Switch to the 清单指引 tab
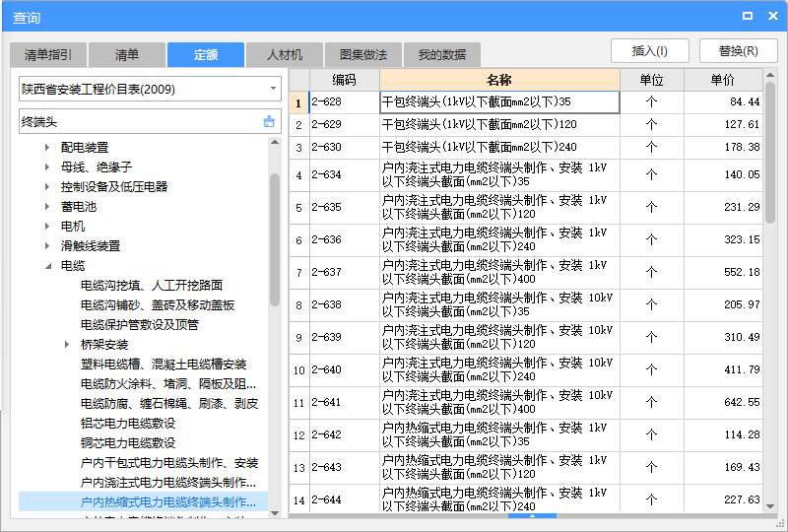This screenshot has width=788, height=532. point(48,55)
